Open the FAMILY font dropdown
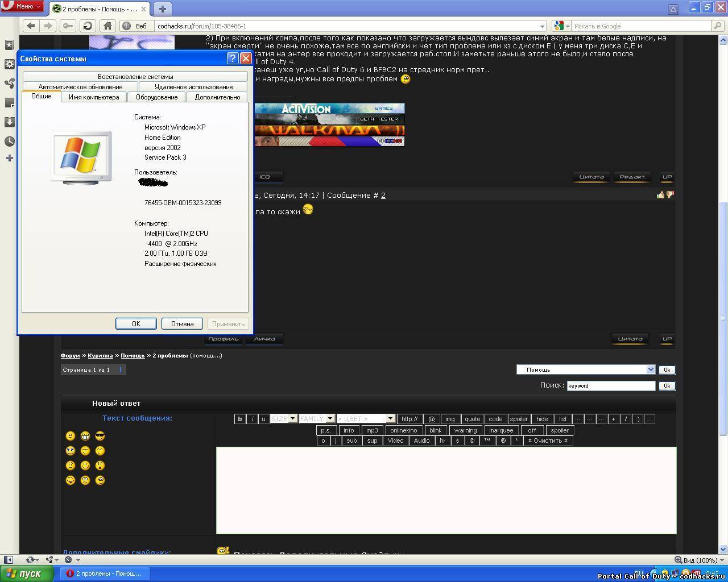Viewport: 728px width, 582px height. coord(317,419)
